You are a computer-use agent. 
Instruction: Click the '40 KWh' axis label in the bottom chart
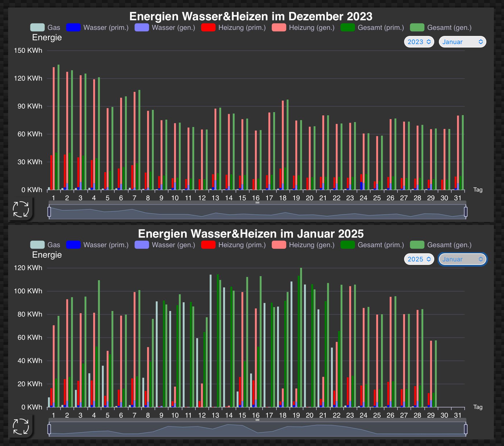click(x=30, y=361)
